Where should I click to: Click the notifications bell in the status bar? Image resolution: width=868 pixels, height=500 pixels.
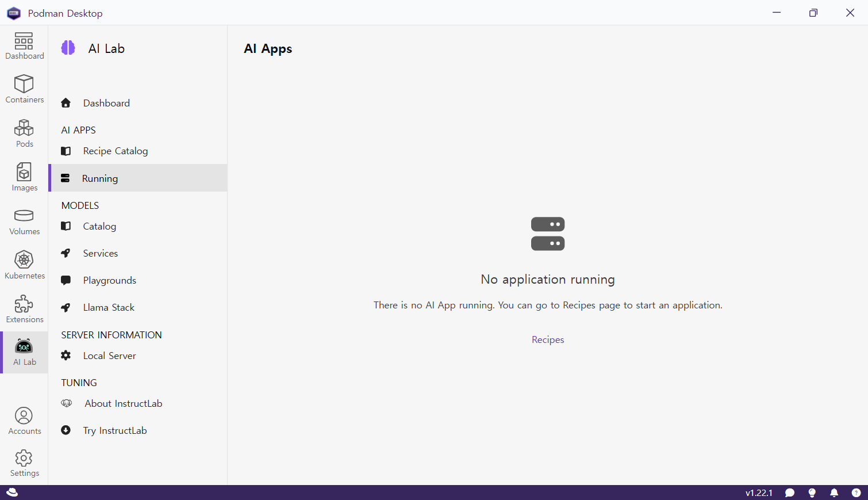point(834,493)
